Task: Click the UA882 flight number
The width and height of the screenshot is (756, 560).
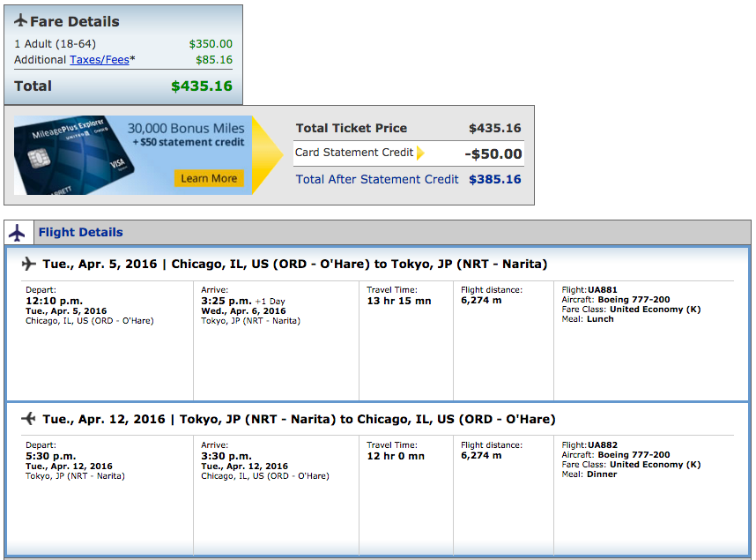Action: pyautogui.click(x=603, y=444)
